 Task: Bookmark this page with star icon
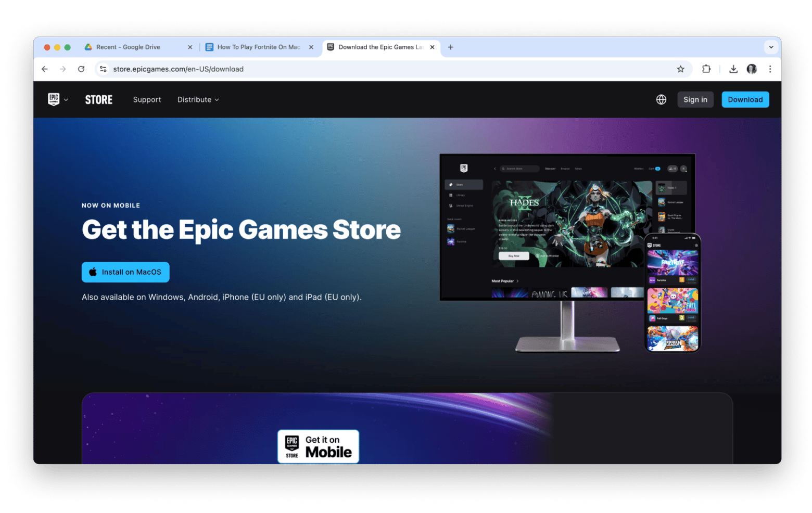tap(680, 69)
